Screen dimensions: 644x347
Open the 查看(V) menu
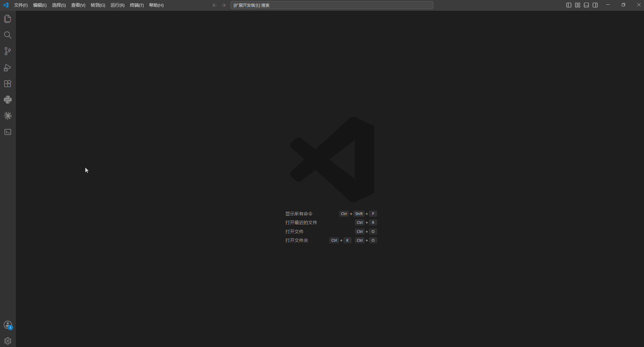tap(78, 5)
